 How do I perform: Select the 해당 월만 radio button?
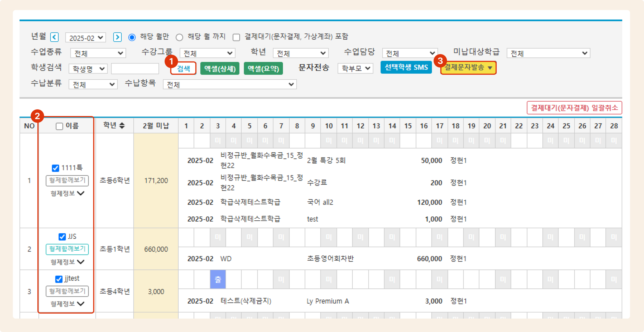[x=132, y=37]
